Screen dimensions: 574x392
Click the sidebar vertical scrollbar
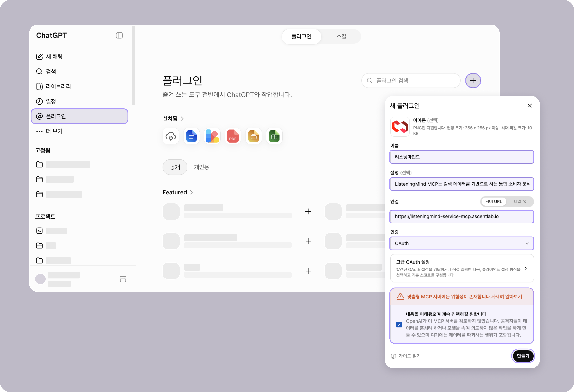(x=133, y=66)
